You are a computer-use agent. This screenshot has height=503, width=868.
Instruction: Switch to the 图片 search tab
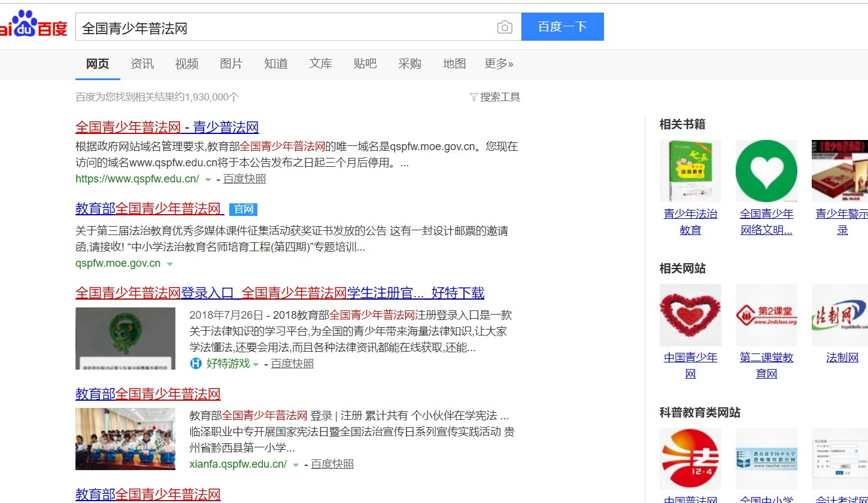(x=231, y=64)
